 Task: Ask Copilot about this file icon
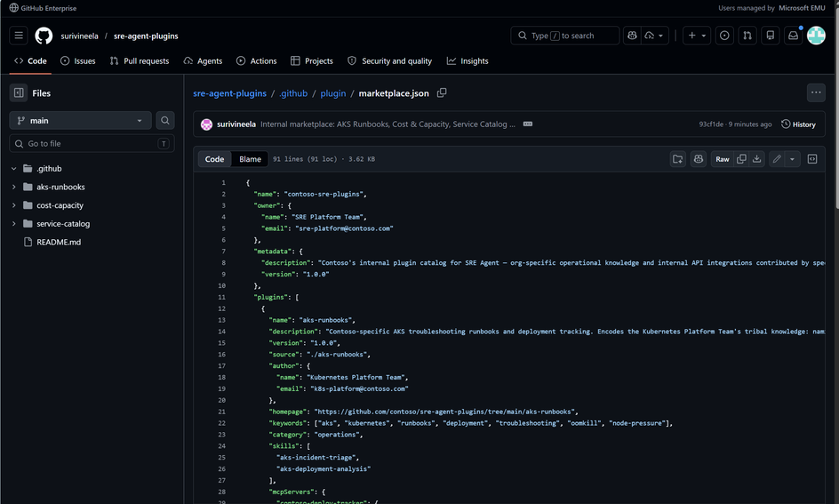click(x=699, y=159)
